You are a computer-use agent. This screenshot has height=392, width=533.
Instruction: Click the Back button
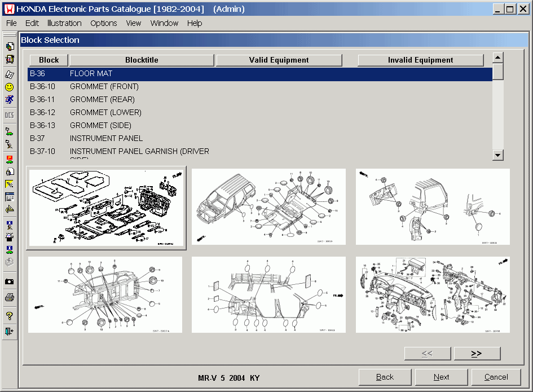(x=385, y=377)
